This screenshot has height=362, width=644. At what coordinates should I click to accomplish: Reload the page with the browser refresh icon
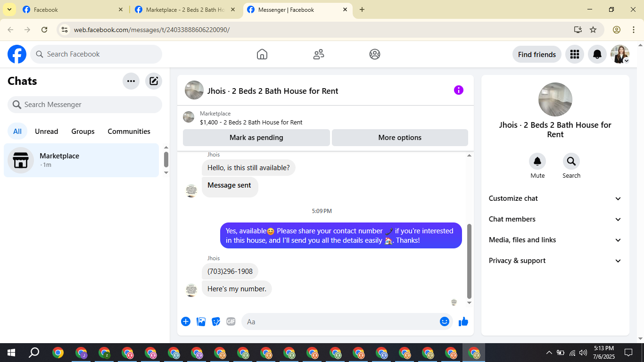pos(44,30)
